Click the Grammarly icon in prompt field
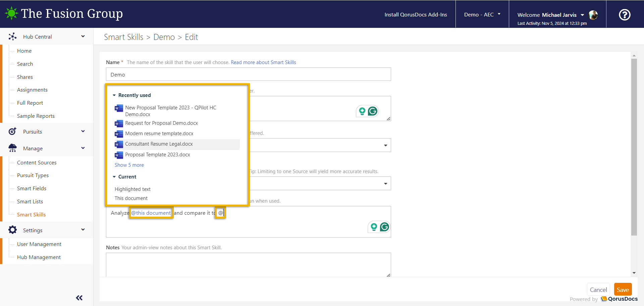This screenshot has height=306, width=644. [384, 227]
